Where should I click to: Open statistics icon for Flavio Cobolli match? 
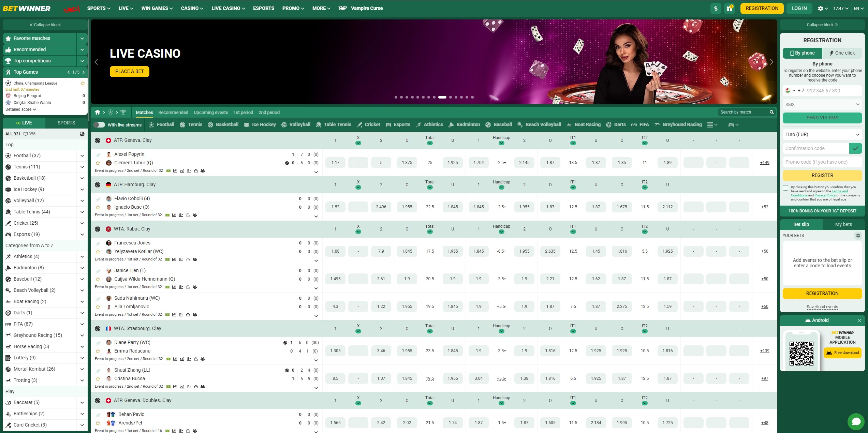174,215
